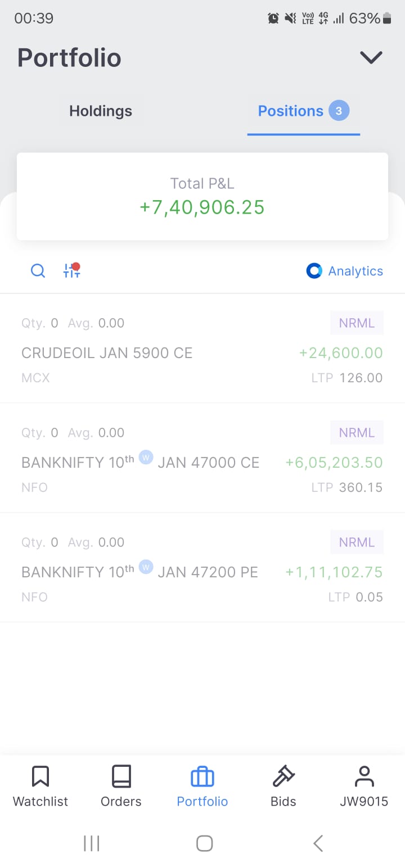Image resolution: width=405 pixels, height=868 pixels.
Task: Open the Analytics link
Action: 355,271
